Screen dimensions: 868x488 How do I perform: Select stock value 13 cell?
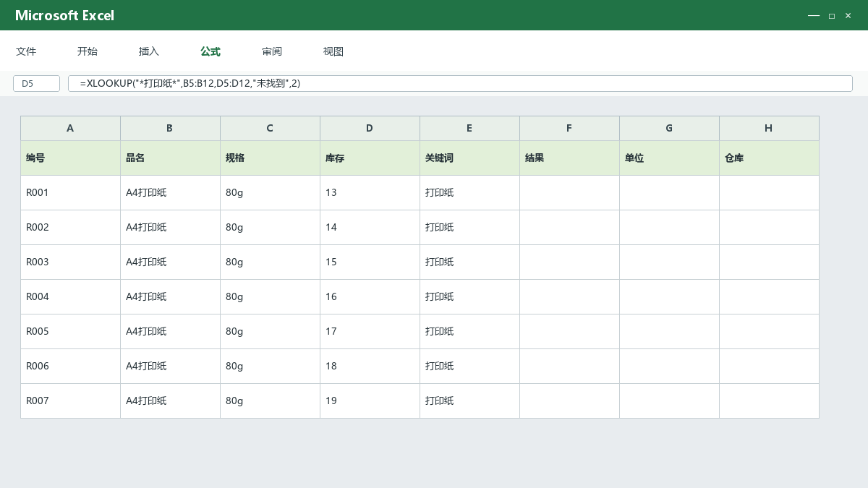370,193
